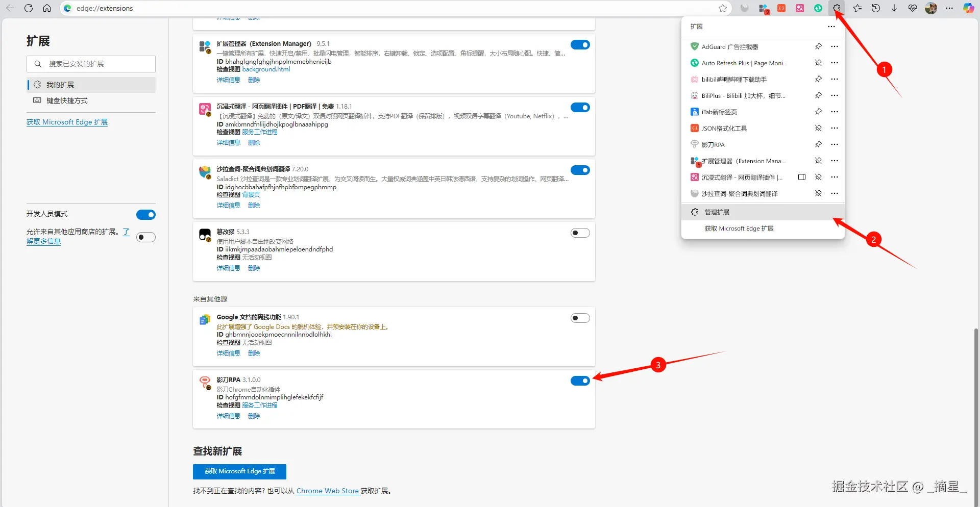Open the Saladict extension from the toolbar

[745, 8]
